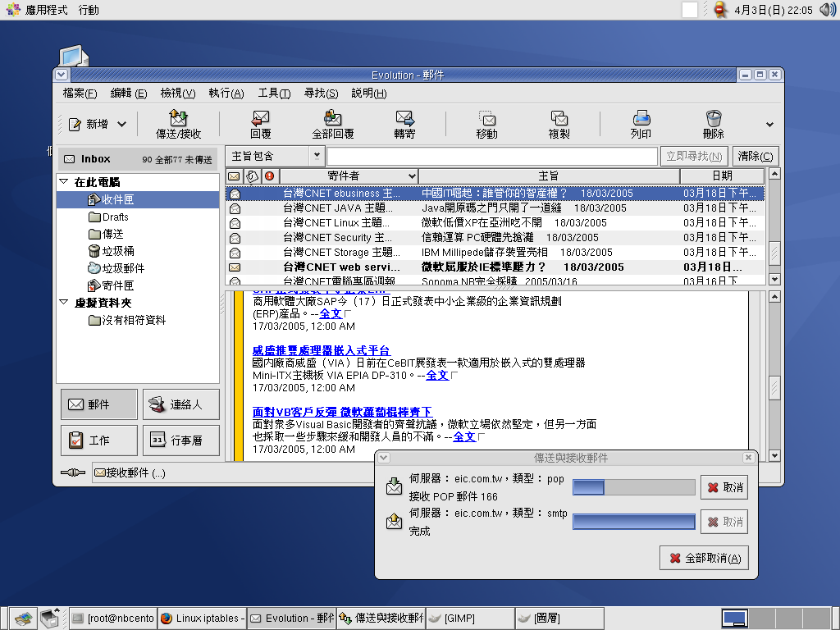840x630 pixels.
Task: Click the read-status envelope column header icon
Action: pyautogui.click(x=234, y=176)
